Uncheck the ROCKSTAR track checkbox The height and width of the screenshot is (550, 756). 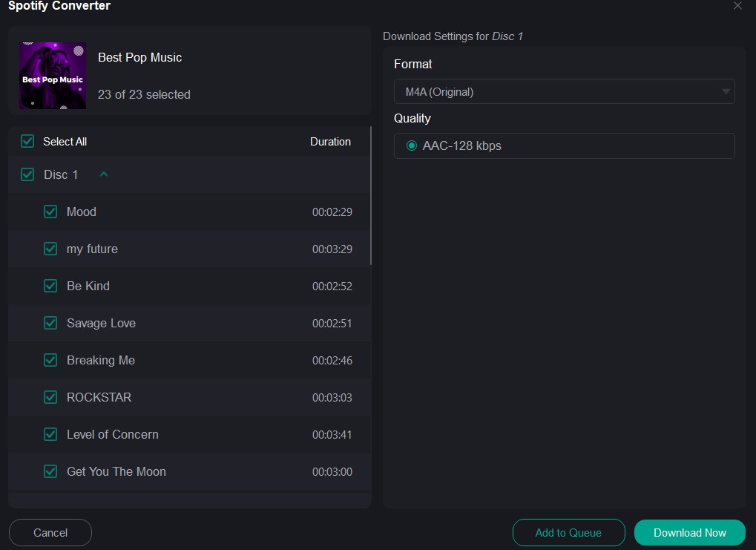point(50,398)
